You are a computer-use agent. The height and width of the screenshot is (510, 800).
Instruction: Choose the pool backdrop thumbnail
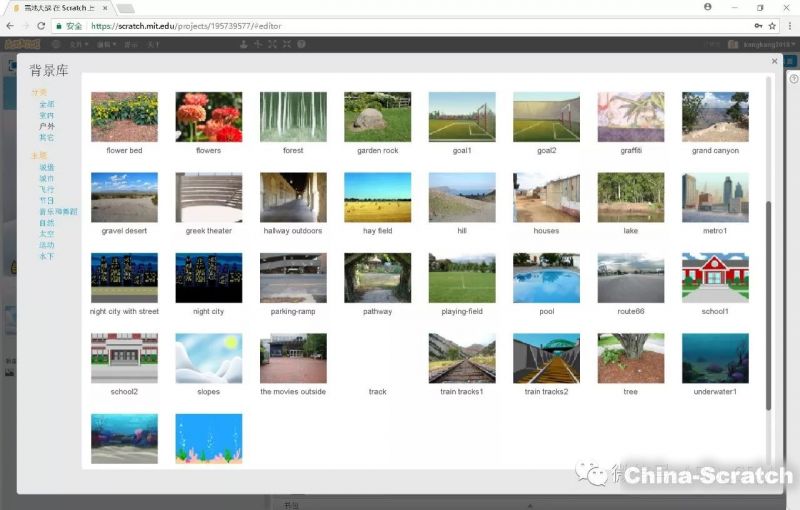[546, 277]
